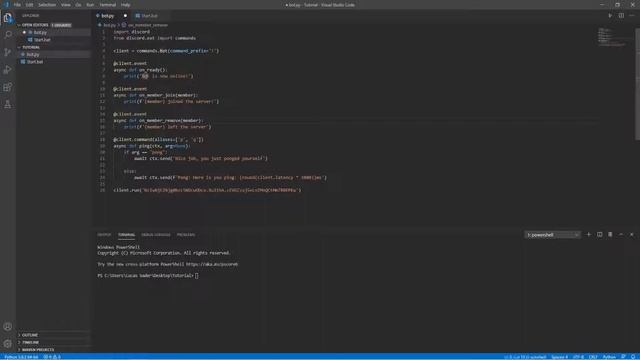The image size is (640, 360).
Task: Open the Terminal menu
Action: click(108, 5)
